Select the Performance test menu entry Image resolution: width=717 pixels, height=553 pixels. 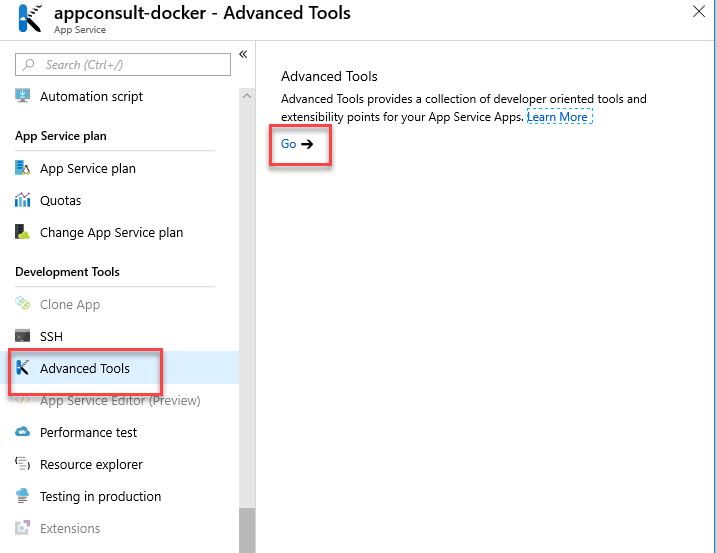tap(88, 432)
